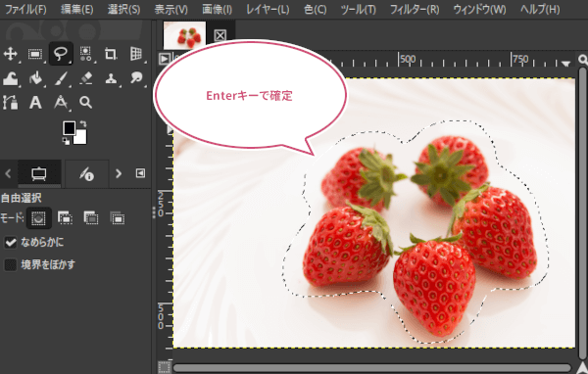Open the 画像(I) menu
This screenshot has height=374, width=588.
(218, 10)
